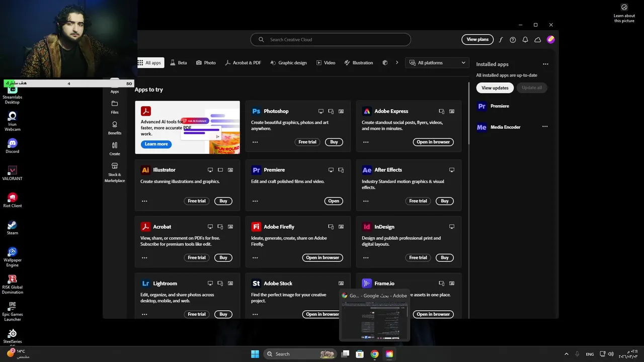644x362 pixels.
Task: Open Discord desktop shortcut
Action: pyautogui.click(x=13, y=146)
